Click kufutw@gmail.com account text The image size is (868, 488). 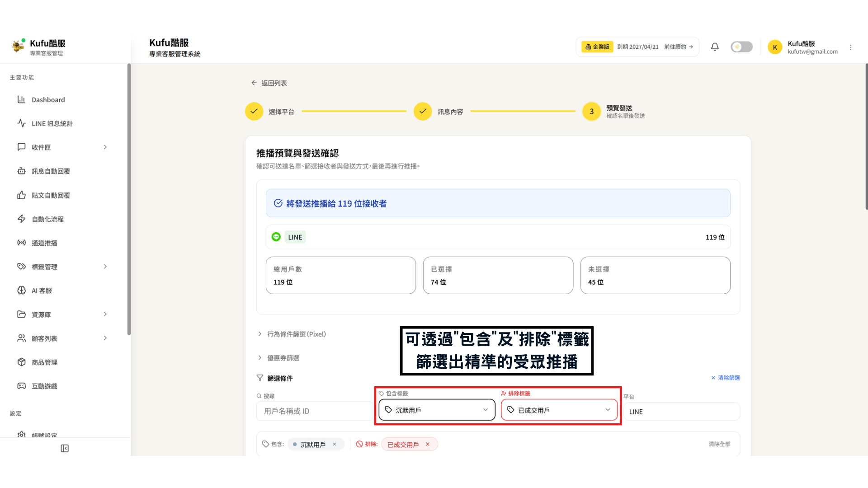coord(812,52)
